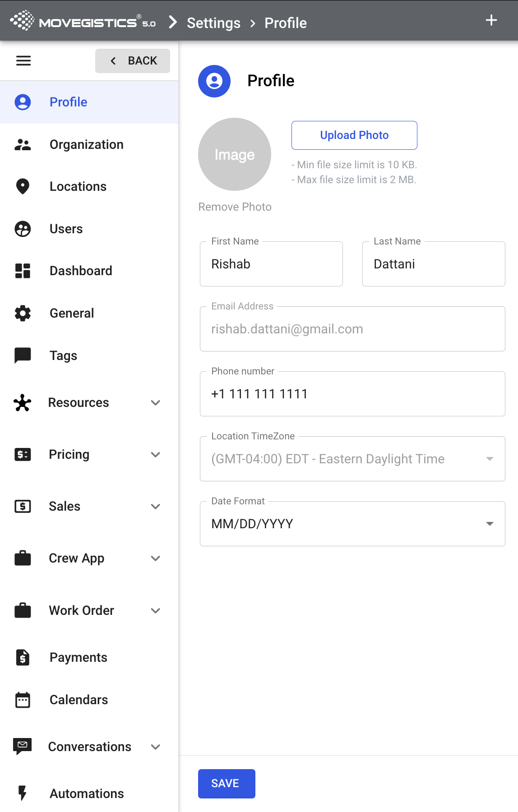
Task: Click the Organization people icon
Action: tap(23, 144)
